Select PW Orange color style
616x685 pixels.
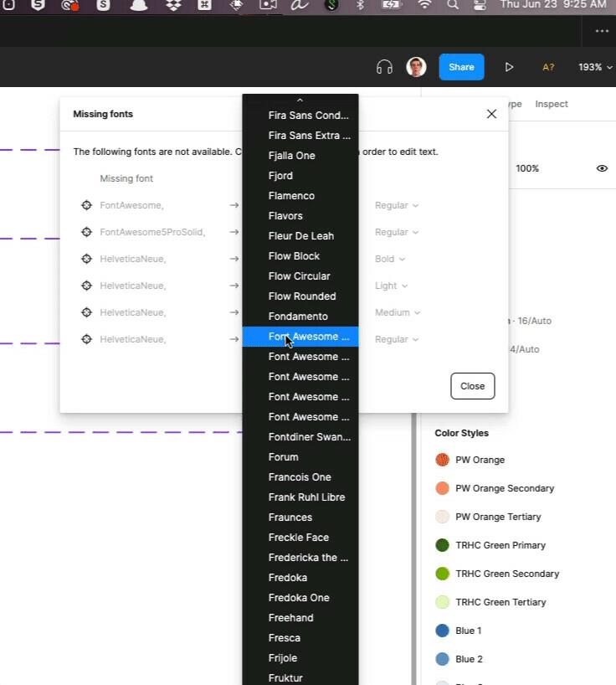coord(470,460)
